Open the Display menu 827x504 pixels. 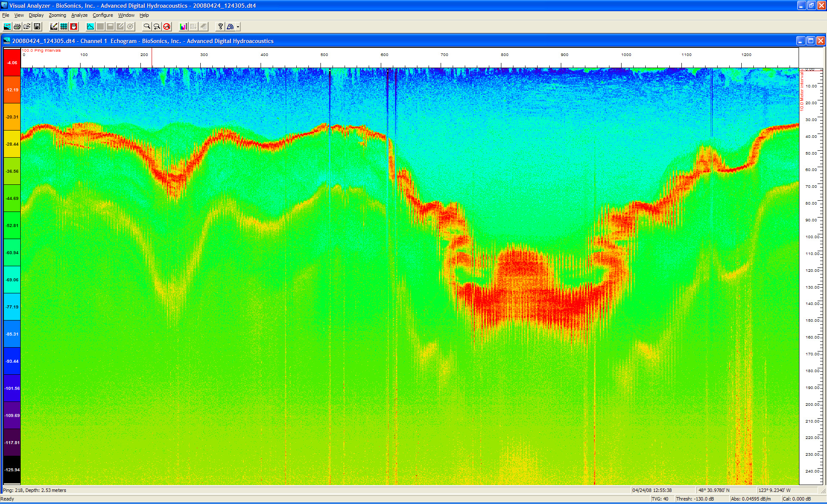pos(36,15)
